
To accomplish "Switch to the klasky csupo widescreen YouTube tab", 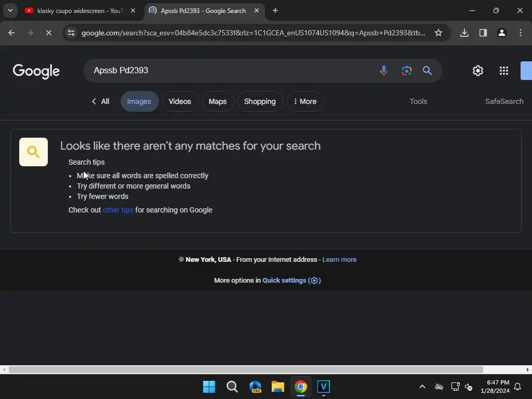I will [81, 11].
